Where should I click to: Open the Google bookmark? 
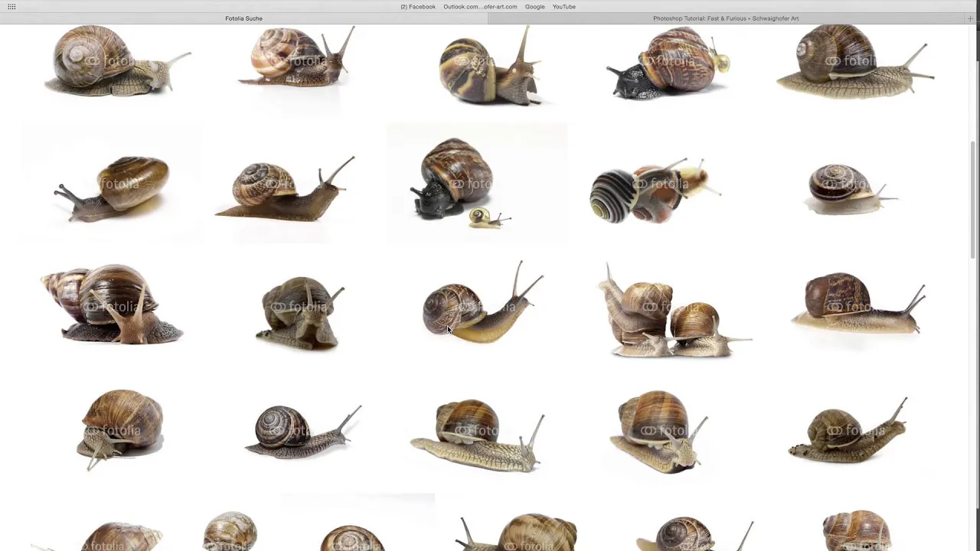[x=535, y=7]
